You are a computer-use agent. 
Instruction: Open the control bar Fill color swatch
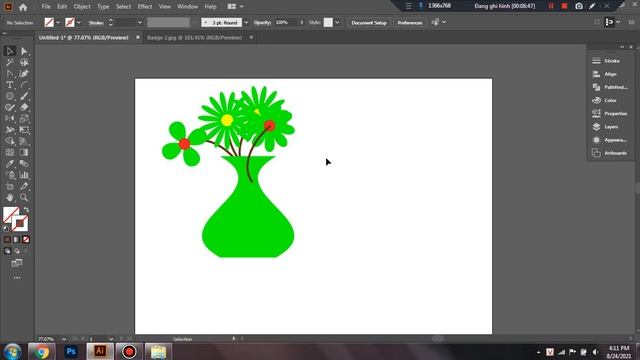[49, 22]
